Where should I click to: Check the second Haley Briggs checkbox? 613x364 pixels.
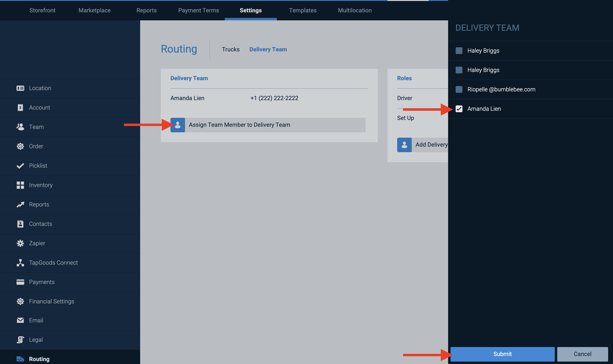pyautogui.click(x=459, y=70)
